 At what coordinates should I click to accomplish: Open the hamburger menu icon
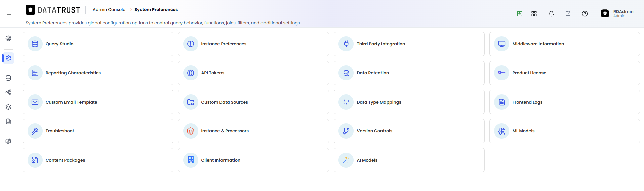click(9, 14)
